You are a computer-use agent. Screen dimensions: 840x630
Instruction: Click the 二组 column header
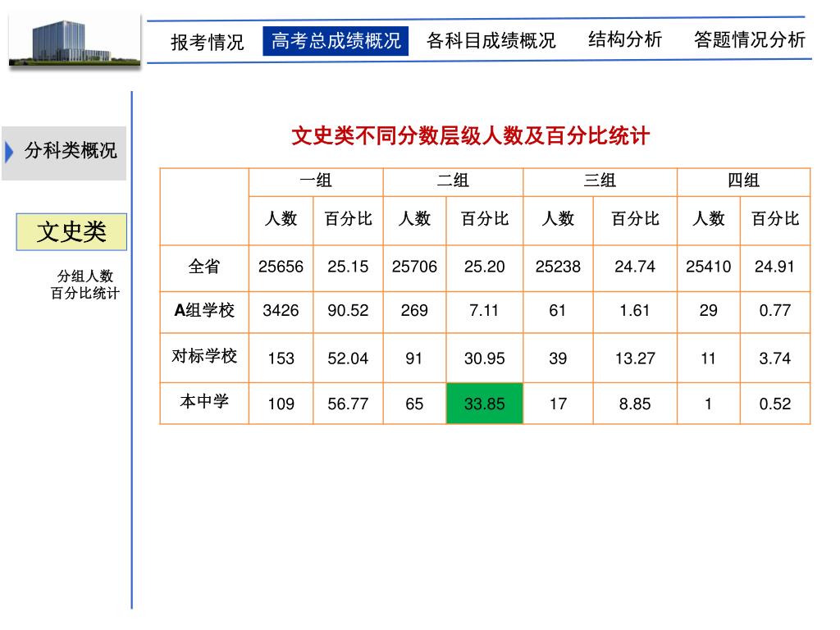453,181
